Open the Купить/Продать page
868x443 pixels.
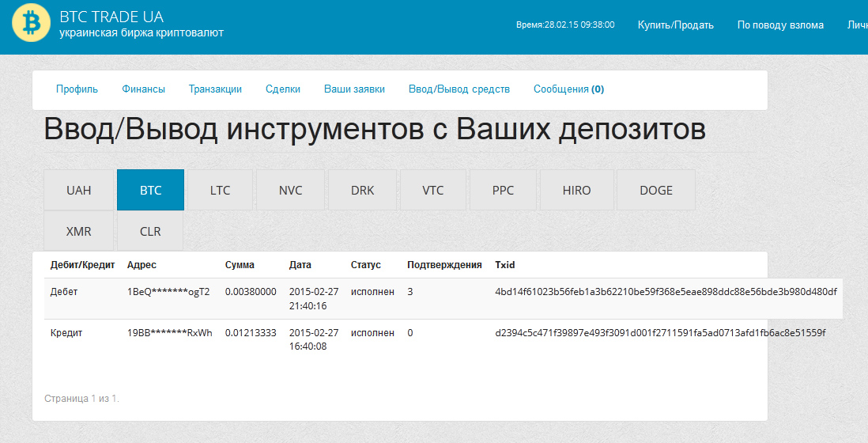tap(675, 25)
